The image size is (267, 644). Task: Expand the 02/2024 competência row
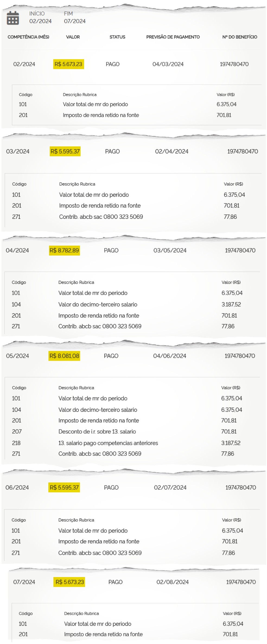(x=24, y=64)
